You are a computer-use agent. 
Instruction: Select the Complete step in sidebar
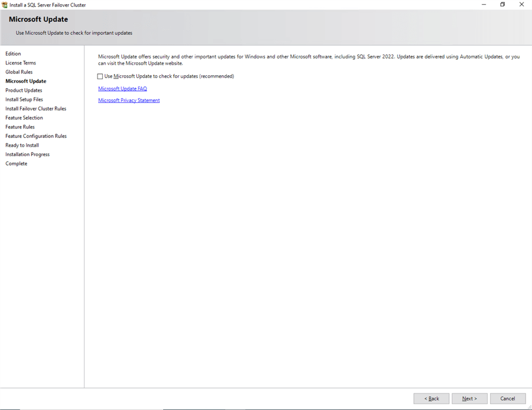[x=17, y=164]
